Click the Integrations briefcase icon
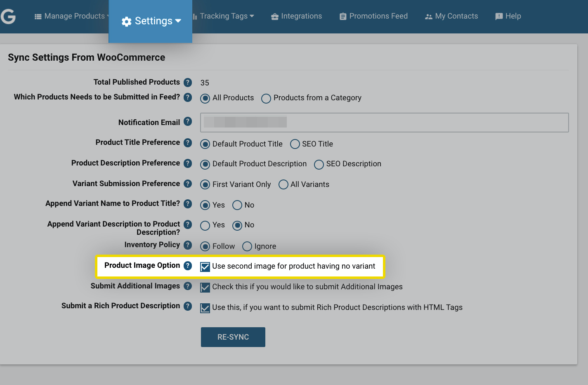588x385 pixels. [275, 17]
